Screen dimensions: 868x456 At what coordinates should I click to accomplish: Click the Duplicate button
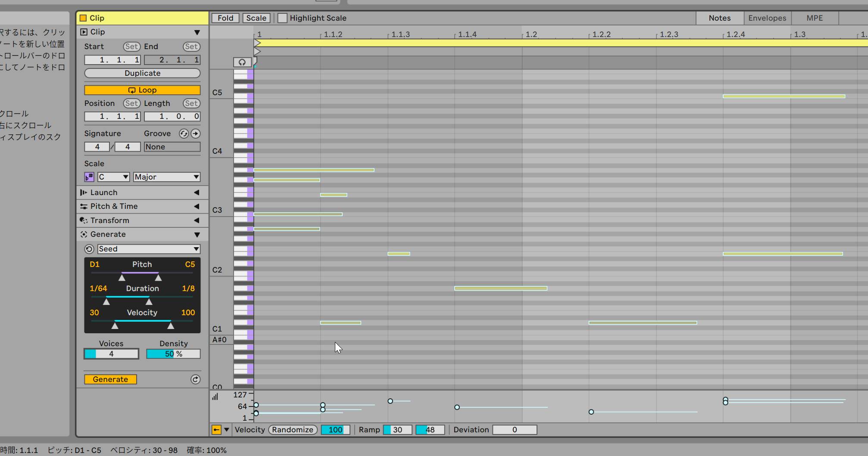(142, 73)
